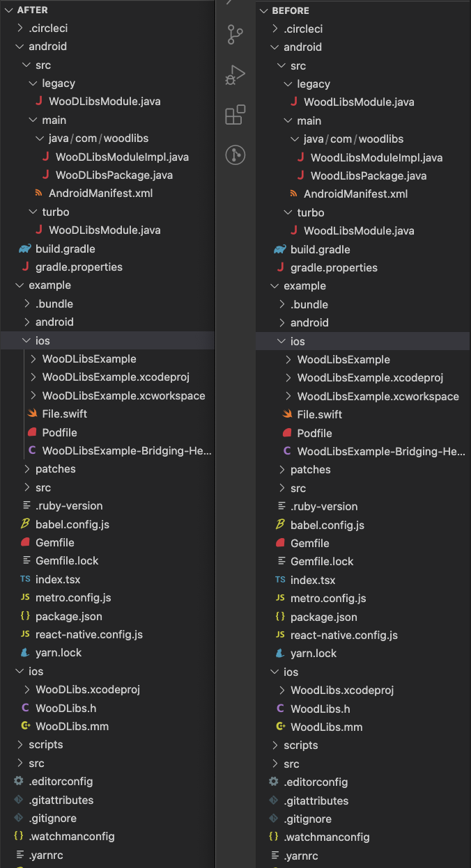Expand .bundle folder in BEFORE panel
471x868 pixels.
(x=282, y=304)
